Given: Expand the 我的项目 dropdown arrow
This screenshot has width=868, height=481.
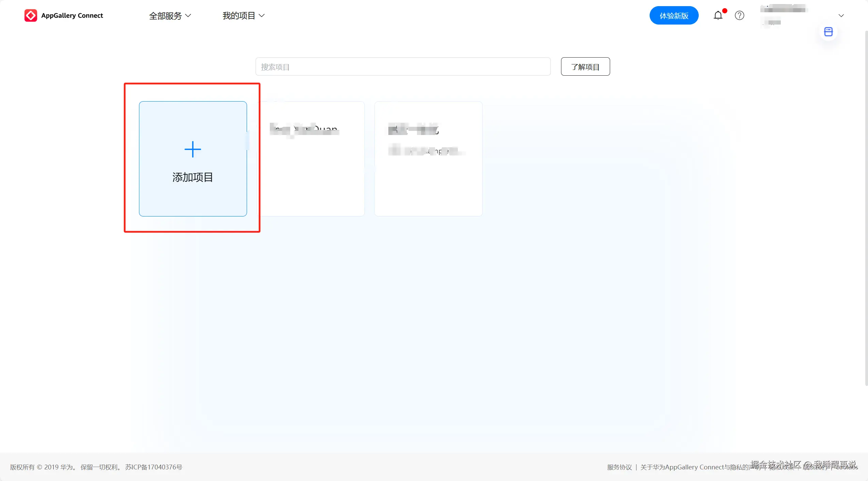Looking at the screenshot, I should pyautogui.click(x=262, y=16).
